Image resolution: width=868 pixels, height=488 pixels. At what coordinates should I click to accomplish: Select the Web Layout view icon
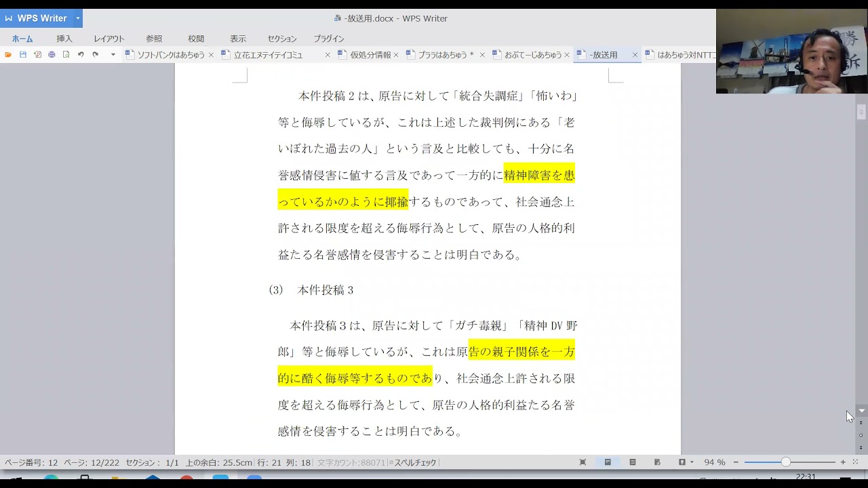pos(657,462)
